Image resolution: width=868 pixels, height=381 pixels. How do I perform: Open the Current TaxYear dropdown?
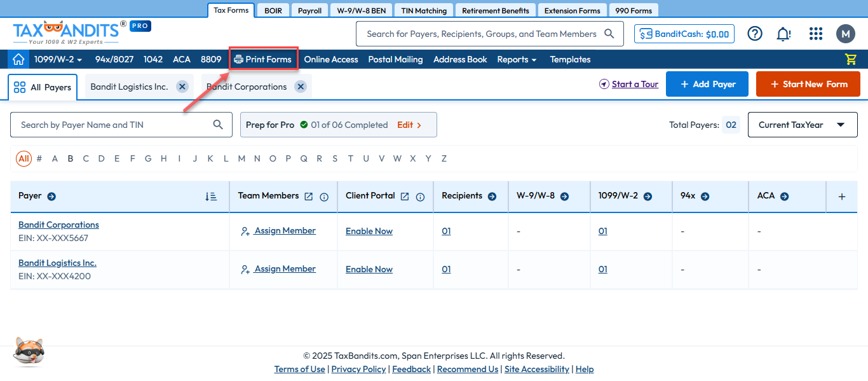[803, 125]
